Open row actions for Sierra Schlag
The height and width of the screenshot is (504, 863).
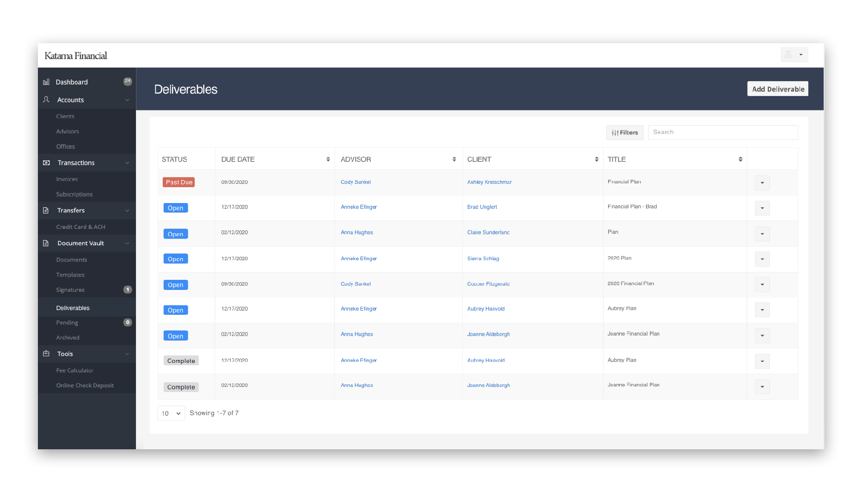point(762,259)
